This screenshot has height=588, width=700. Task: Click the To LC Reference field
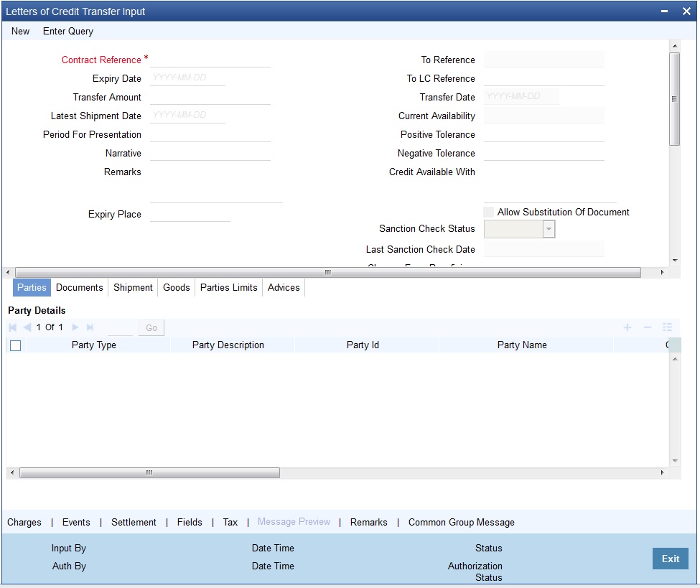(x=543, y=78)
